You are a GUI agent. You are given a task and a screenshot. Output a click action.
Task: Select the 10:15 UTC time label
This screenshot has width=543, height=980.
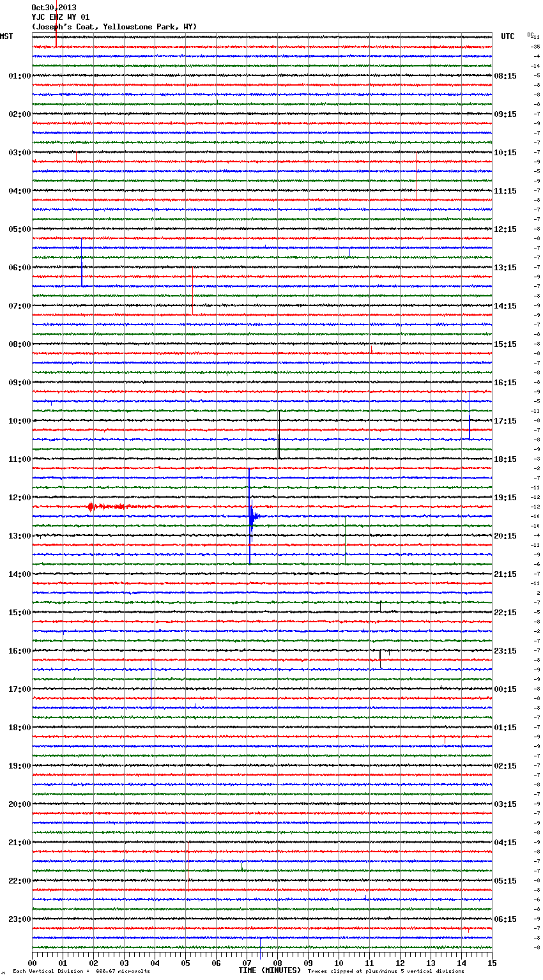505,153
